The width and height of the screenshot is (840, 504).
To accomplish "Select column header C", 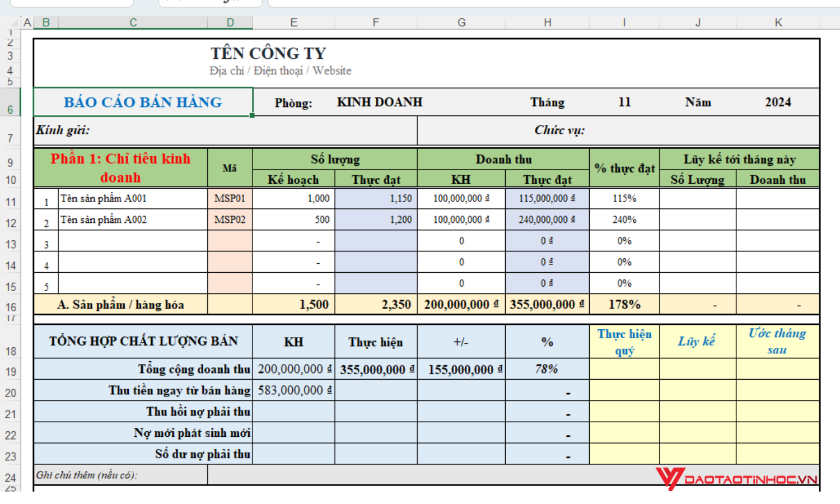I will (133, 22).
